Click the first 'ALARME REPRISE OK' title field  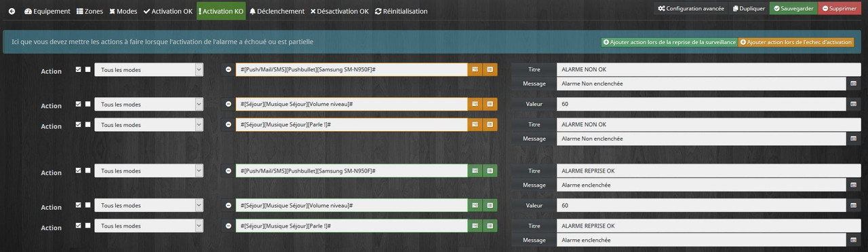pos(708,170)
